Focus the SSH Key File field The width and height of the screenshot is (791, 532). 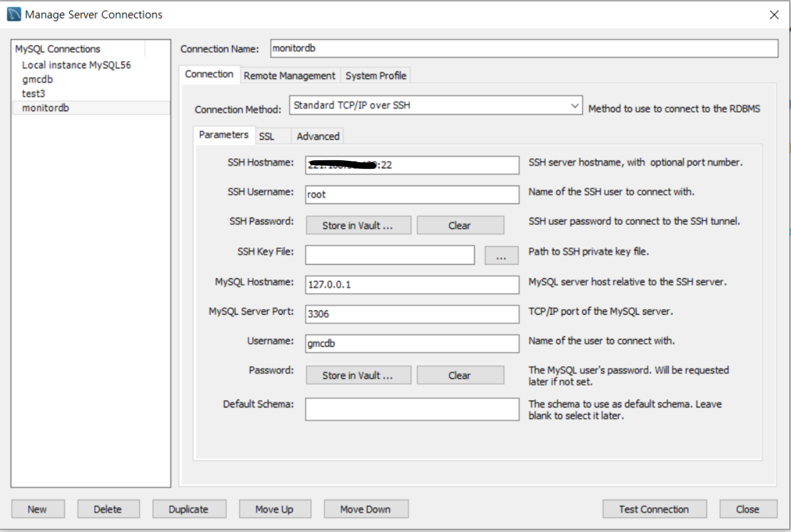coord(390,255)
